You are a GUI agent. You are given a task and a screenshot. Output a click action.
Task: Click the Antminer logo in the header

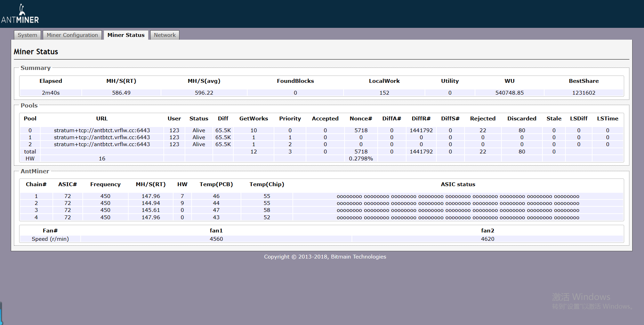20,14
